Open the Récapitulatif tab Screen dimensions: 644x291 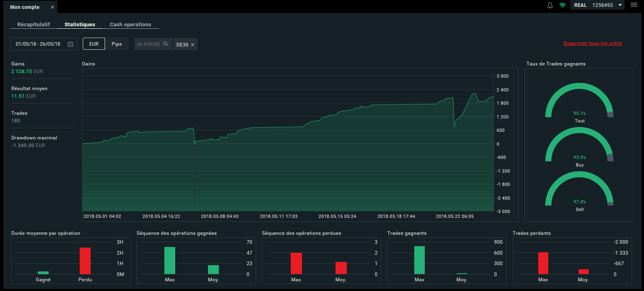tap(34, 24)
